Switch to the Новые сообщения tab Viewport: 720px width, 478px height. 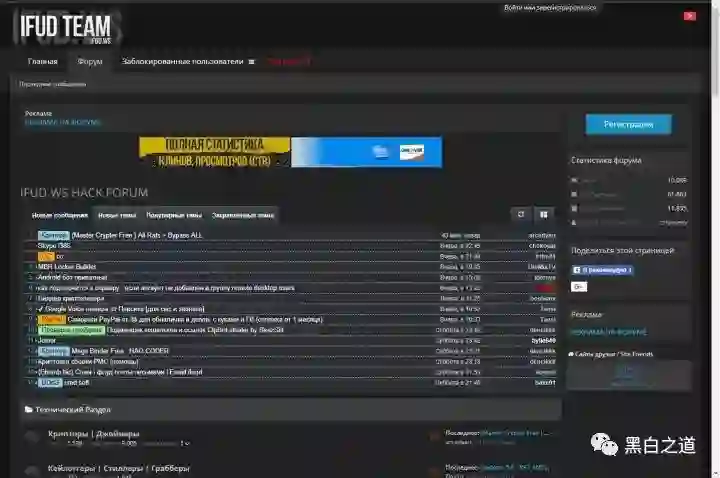pyautogui.click(x=60, y=215)
